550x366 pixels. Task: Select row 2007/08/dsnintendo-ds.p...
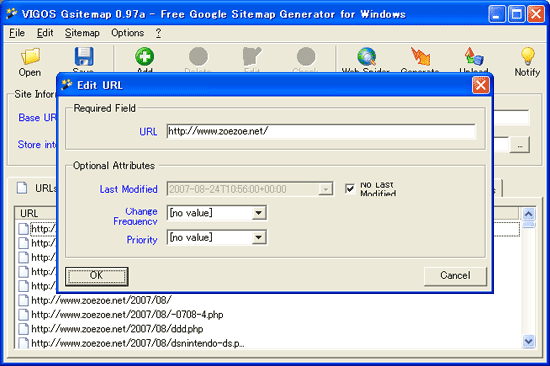click(138, 343)
